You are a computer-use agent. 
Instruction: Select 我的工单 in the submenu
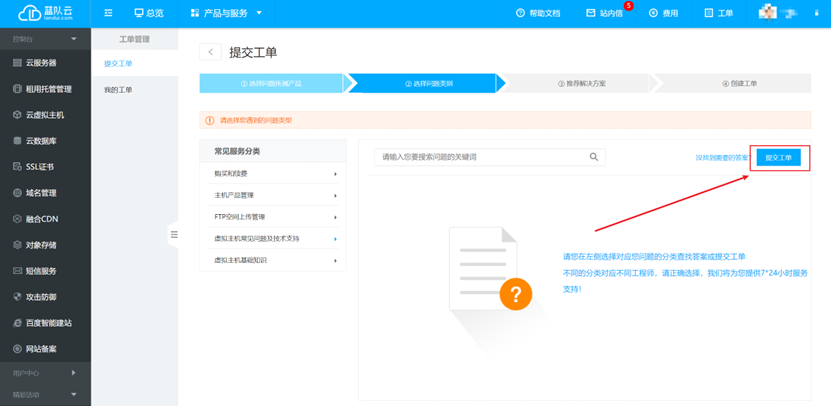118,90
